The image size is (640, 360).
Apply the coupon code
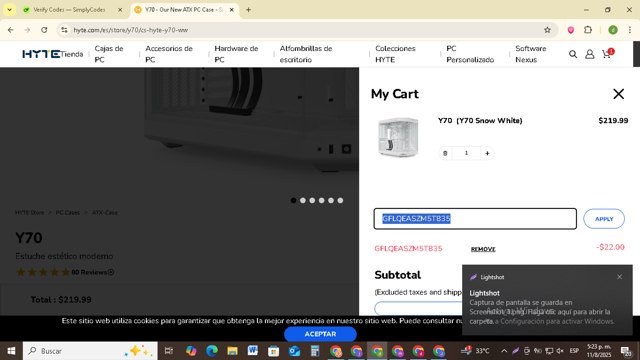coord(604,219)
